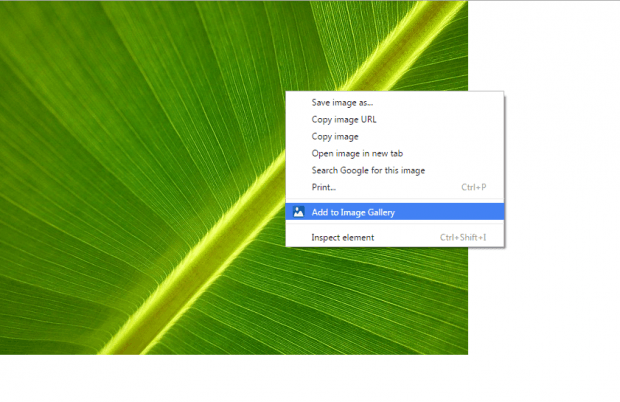Click Copy image in context menu
The height and width of the screenshot is (402, 620).
pyautogui.click(x=395, y=136)
